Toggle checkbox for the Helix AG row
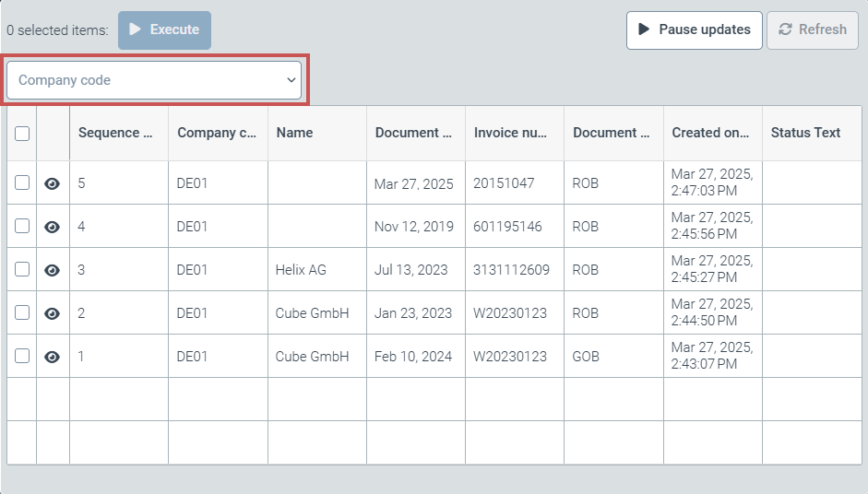 pos(22,270)
